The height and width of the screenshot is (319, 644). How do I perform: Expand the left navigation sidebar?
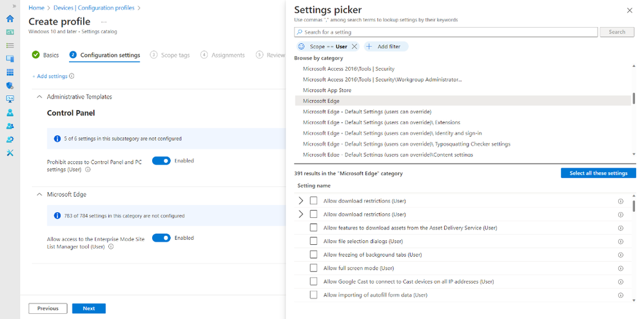tap(14, 6)
